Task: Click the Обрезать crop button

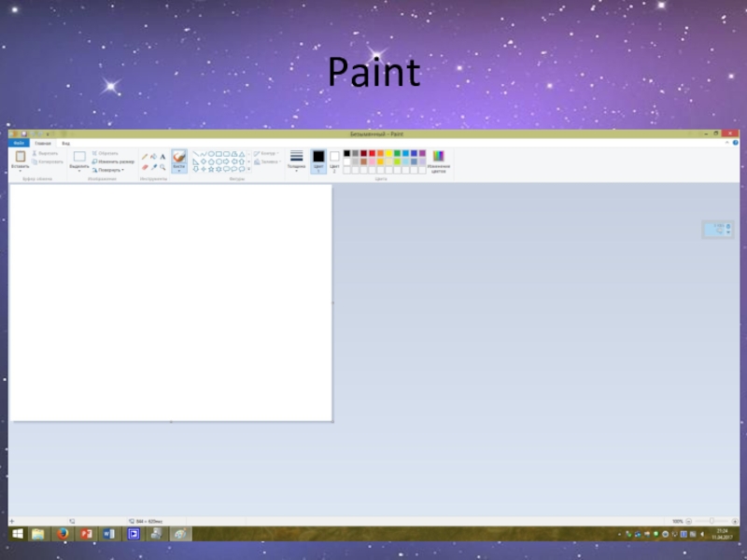Action: 105,153
